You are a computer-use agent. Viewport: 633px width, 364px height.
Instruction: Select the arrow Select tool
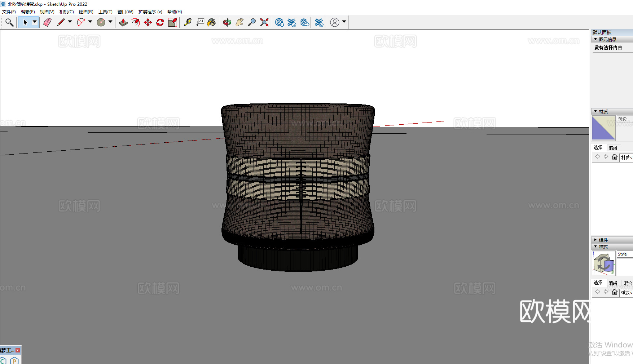point(25,22)
